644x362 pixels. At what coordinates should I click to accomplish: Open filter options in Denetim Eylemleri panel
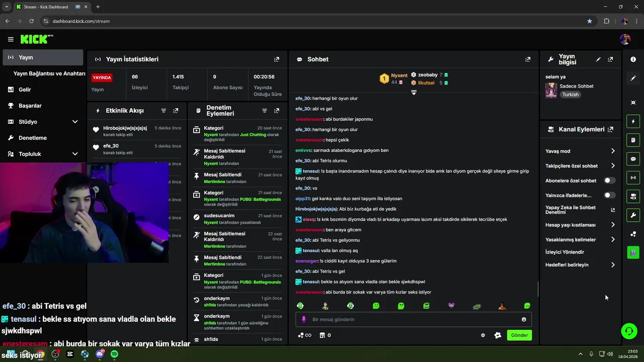265,111
